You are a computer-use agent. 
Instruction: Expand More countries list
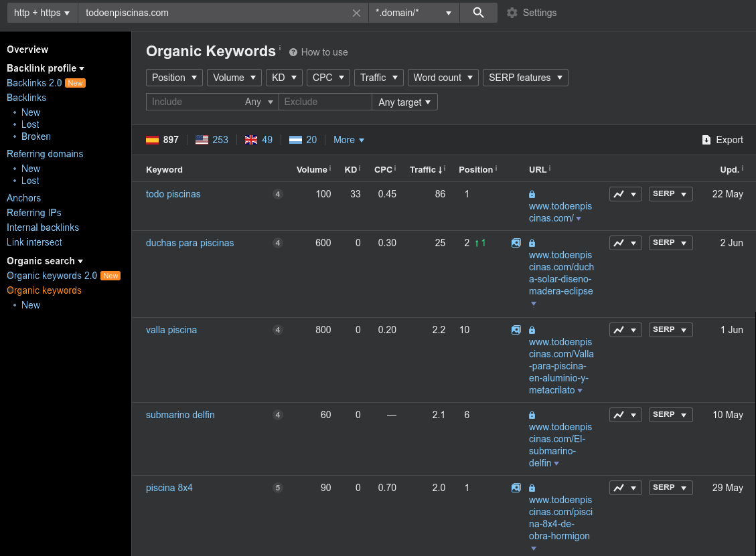348,140
